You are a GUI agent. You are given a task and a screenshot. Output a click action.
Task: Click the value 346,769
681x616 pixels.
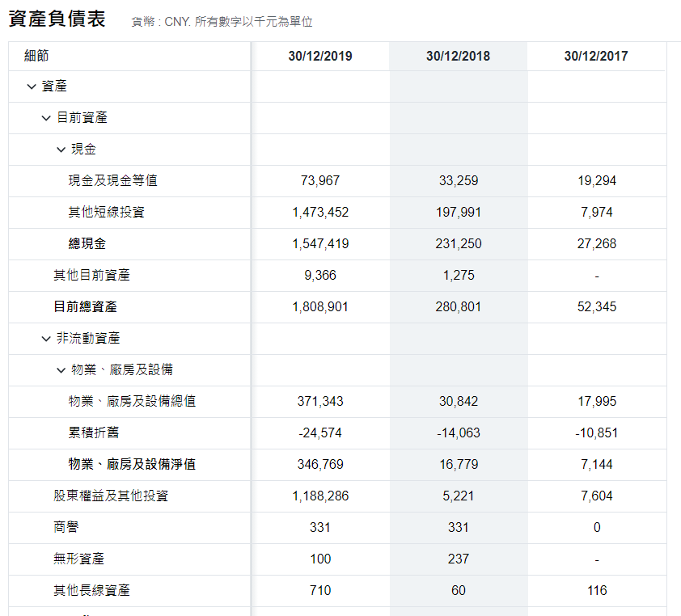[320, 465]
